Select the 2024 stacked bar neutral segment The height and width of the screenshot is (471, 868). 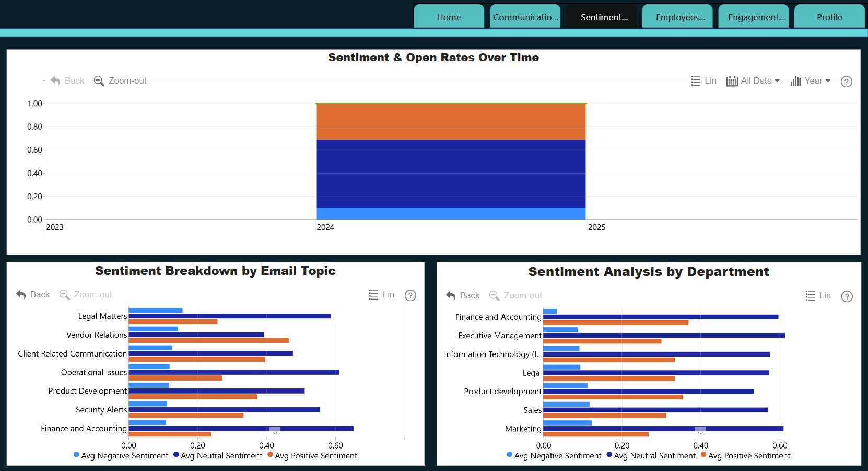[x=451, y=174]
